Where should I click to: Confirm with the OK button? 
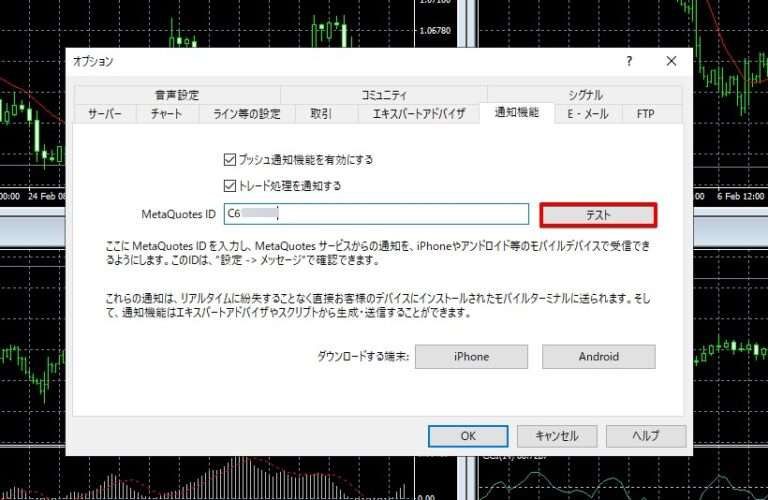(x=468, y=436)
